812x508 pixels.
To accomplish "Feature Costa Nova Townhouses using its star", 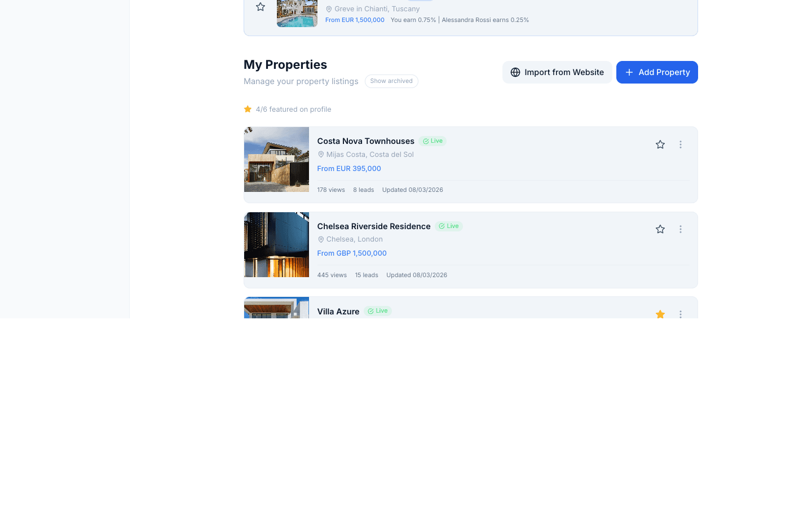I will point(660,144).
